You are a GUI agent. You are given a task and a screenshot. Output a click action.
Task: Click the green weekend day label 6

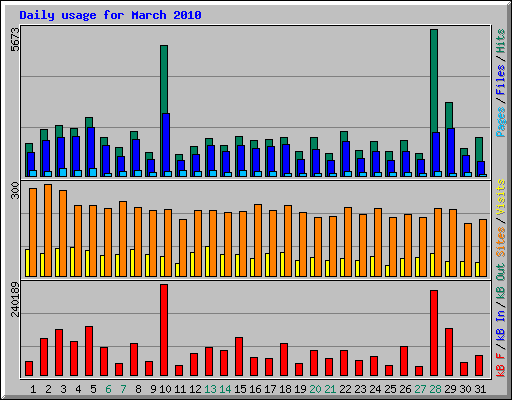pyautogui.click(x=108, y=389)
